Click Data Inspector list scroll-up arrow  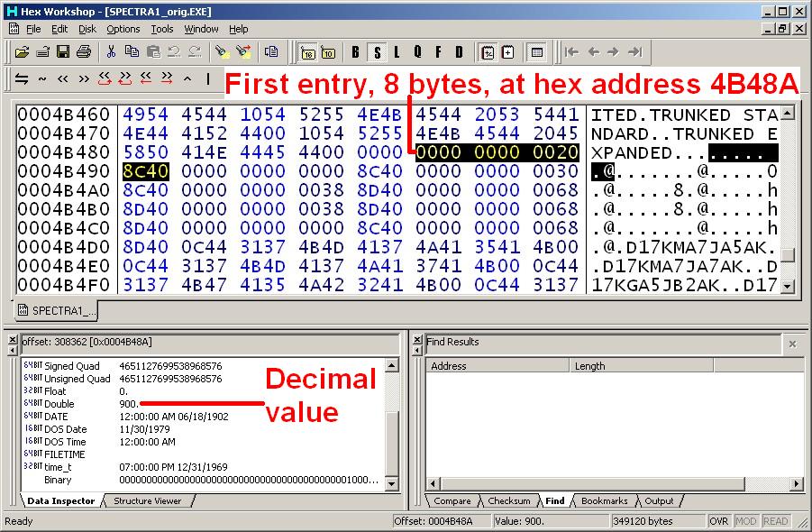pyautogui.click(x=391, y=366)
